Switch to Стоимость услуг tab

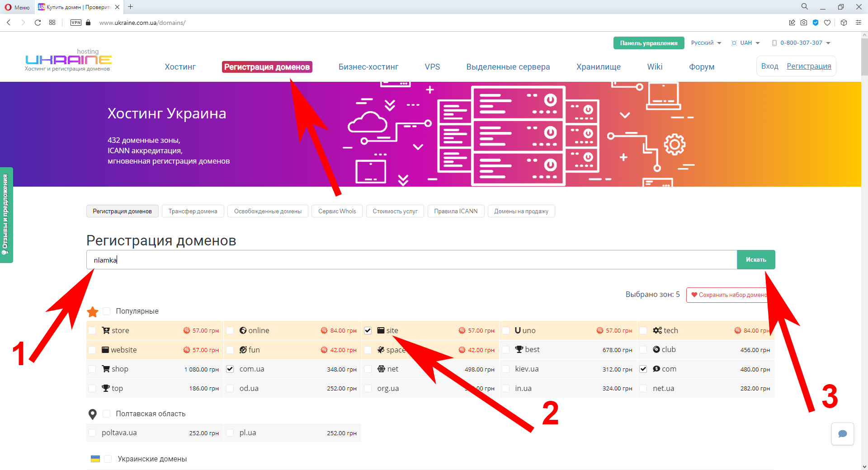point(395,211)
